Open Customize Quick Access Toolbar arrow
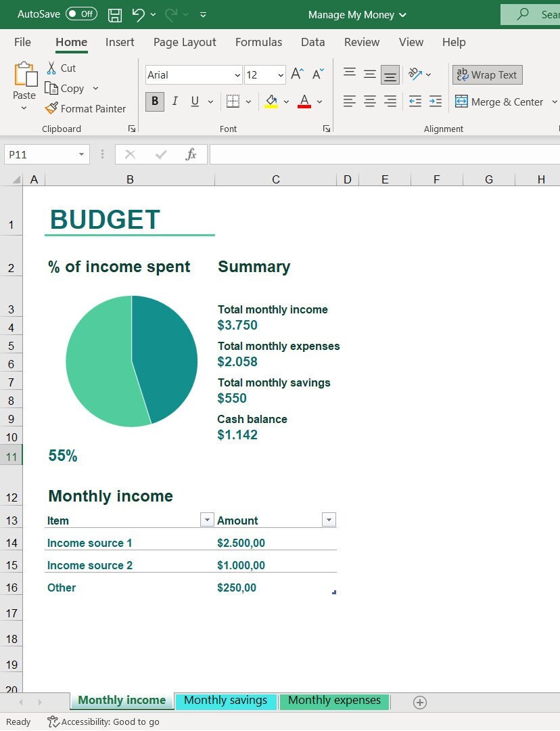The width and height of the screenshot is (560, 731). pos(203,15)
